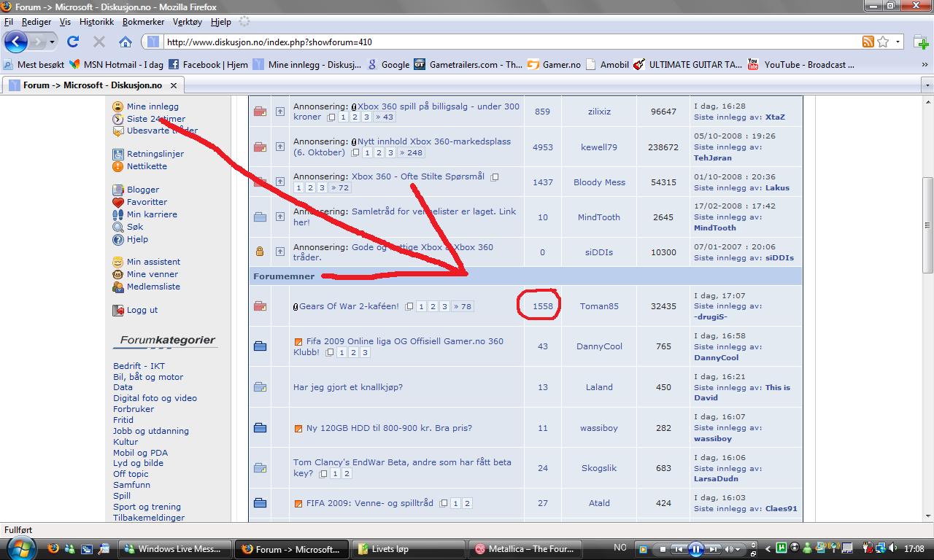Image resolution: width=934 pixels, height=560 pixels.
Task: Open the Sport og trening forum category
Action: (147, 507)
